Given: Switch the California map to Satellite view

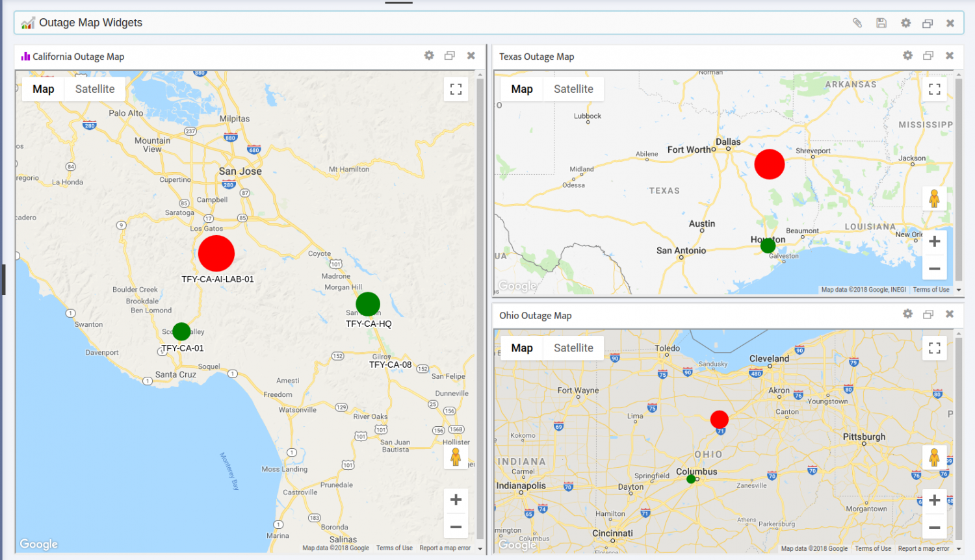Looking at the screenshot, I should click(x=95, y=89).
